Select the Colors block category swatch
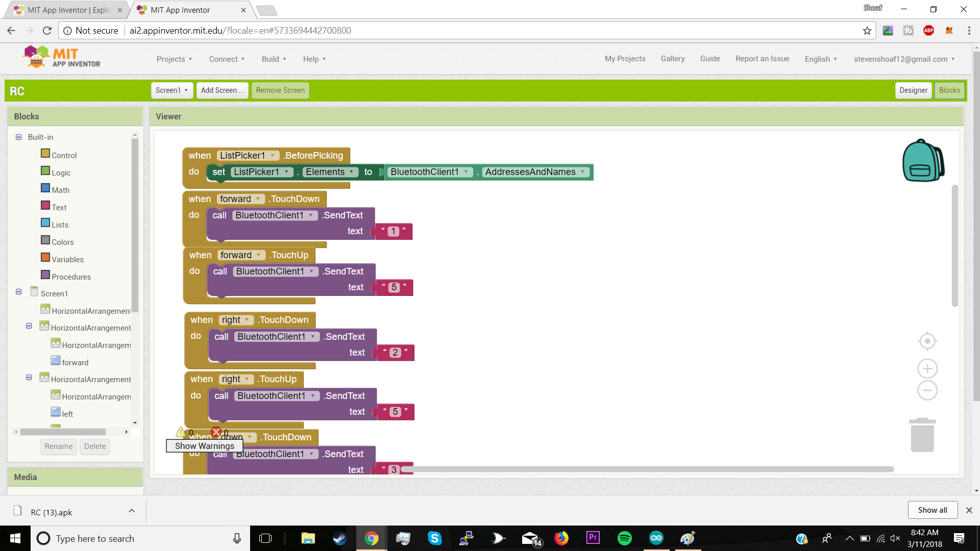 [x=45, y=240]
